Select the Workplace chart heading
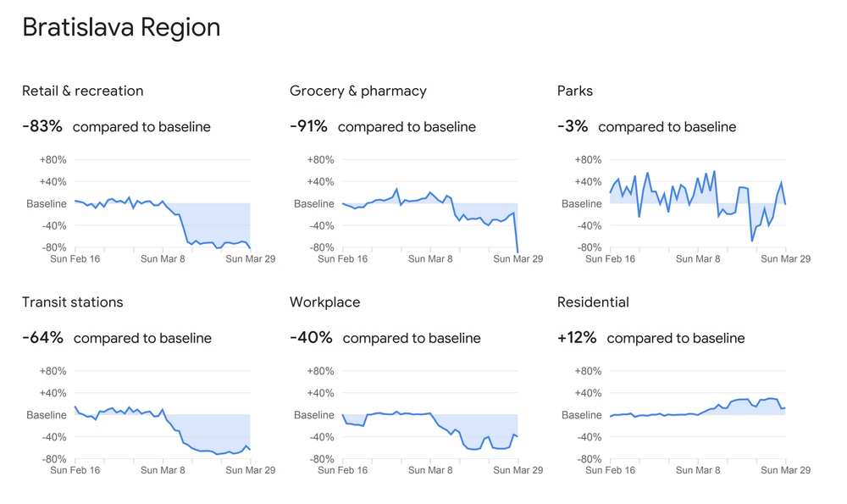Screen dimensions: 847x504 [x=325, y=302]
